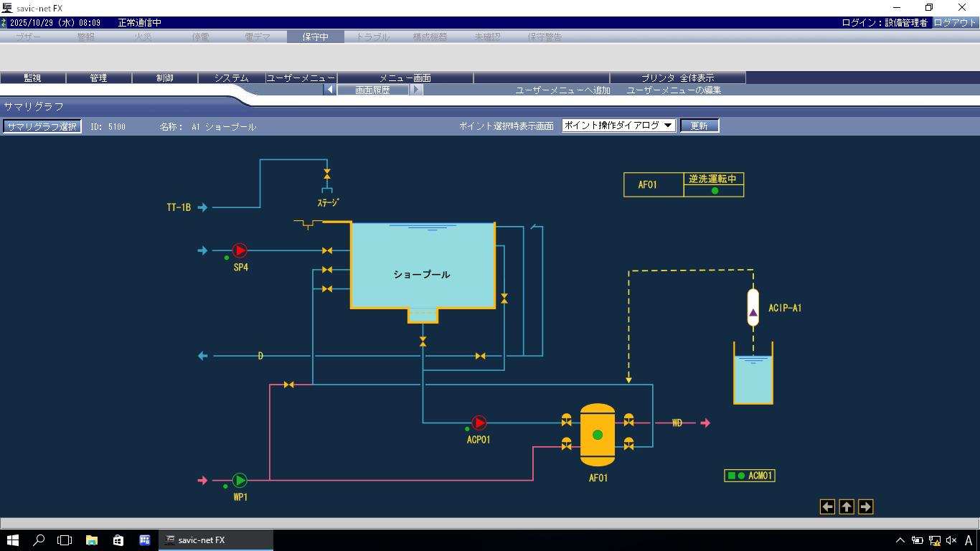Select the ACM01 status indicator
Image resolution: width=980 pixels, height=551 pixels.
pos(750,476)
